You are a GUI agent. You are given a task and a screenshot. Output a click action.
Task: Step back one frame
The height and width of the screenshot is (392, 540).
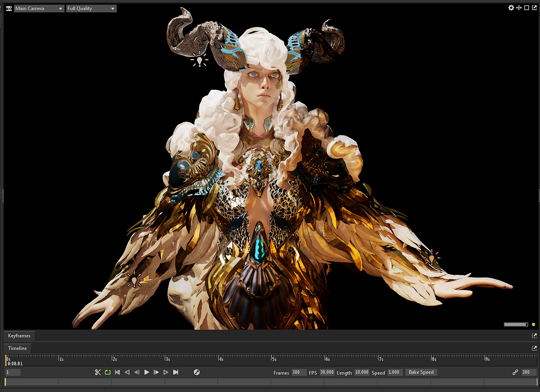(137, 372)
